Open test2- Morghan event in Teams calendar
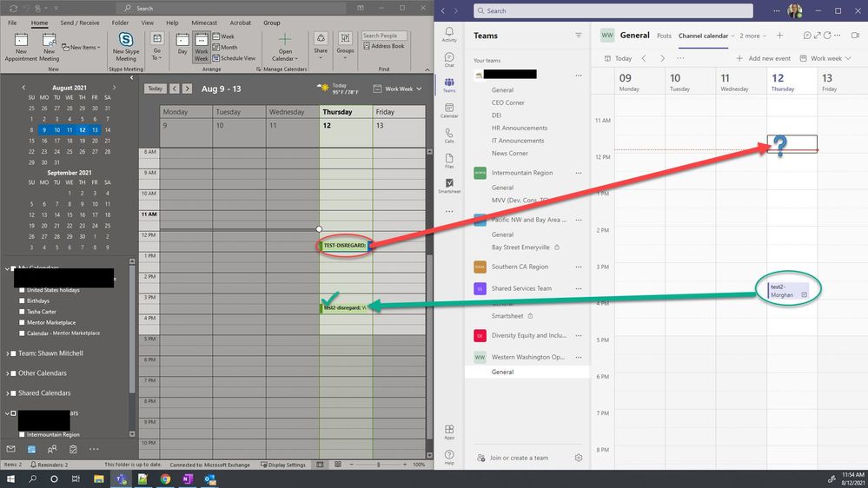 pyautogui.click(x=788, y=291)
